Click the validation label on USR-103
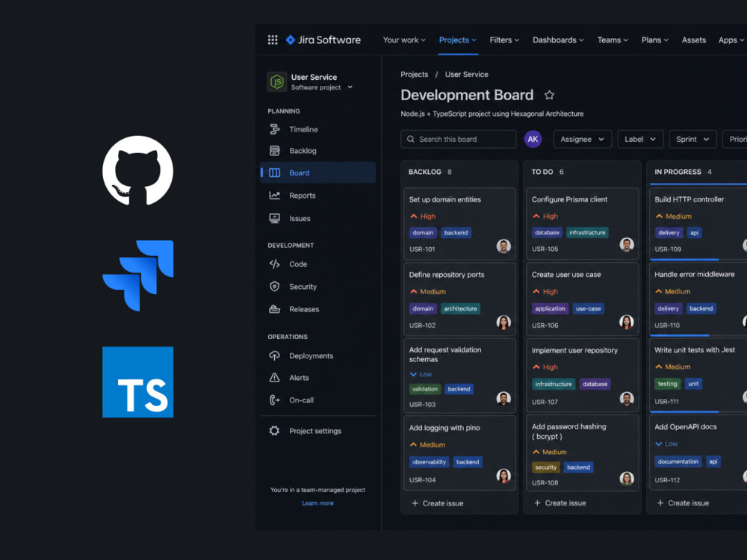 pyautogui.click(x=425, y=389)
